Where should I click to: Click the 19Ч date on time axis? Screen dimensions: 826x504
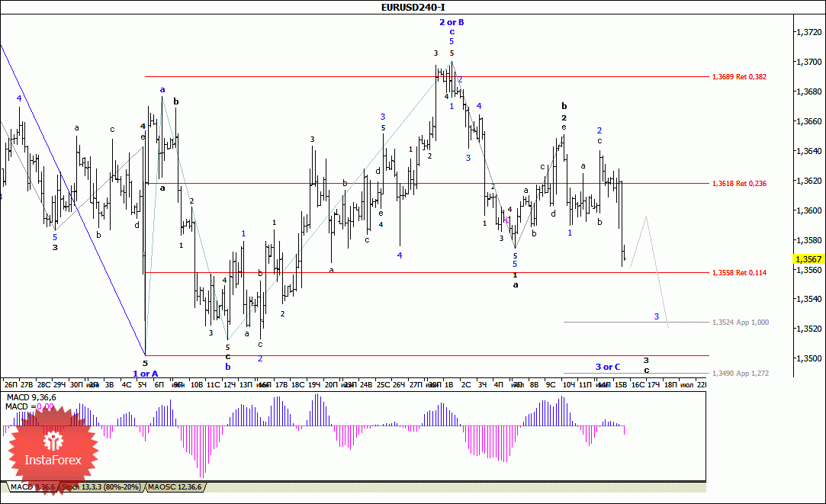(x=314, y=385)
